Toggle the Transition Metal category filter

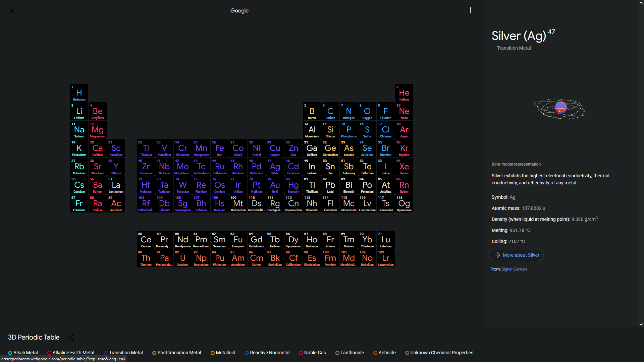[x=123, y=353]
